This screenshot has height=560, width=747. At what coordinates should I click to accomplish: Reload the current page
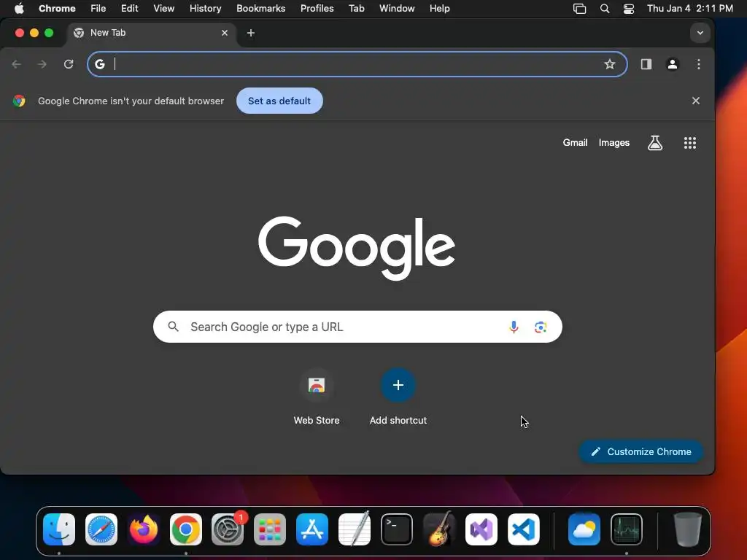click(69, 64)
